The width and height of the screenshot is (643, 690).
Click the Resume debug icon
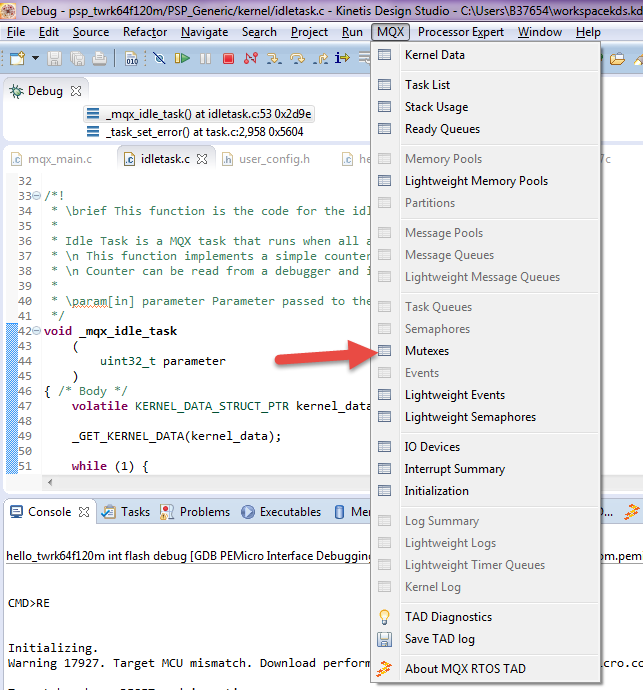[182, 58]
